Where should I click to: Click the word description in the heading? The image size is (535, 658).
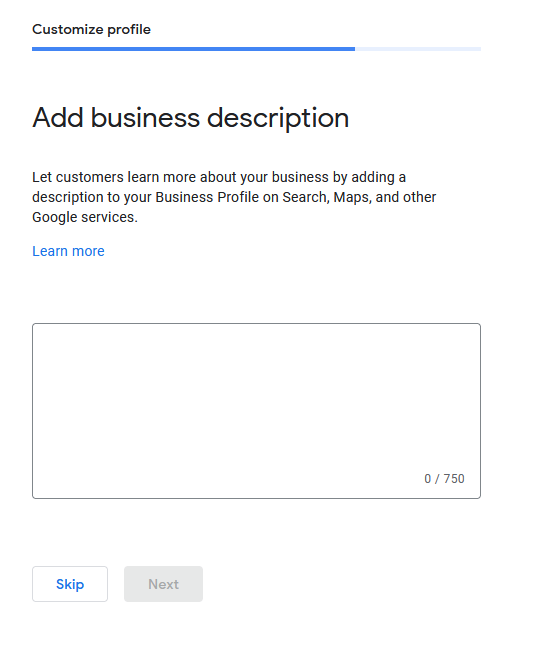[x=278, y=119]
